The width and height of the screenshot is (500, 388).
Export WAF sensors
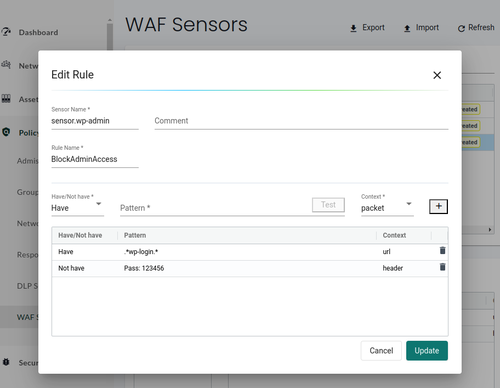click(367, 28)
